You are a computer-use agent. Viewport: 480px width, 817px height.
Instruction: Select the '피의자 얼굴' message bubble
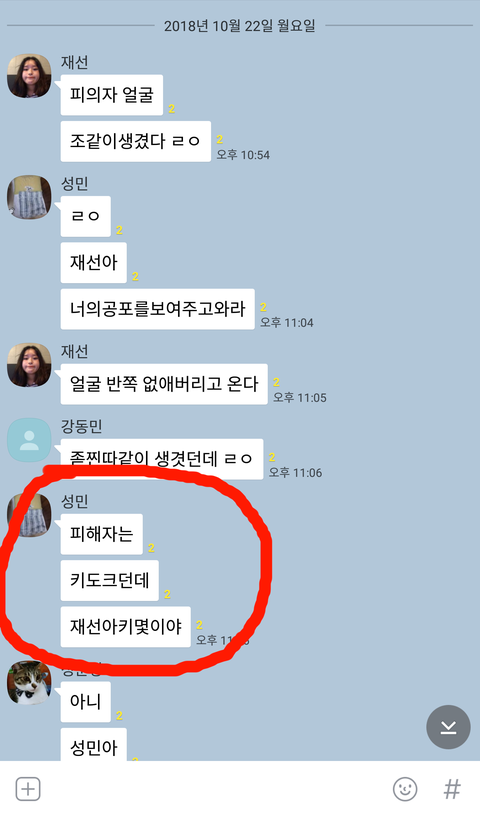click(x=112, y=95)
